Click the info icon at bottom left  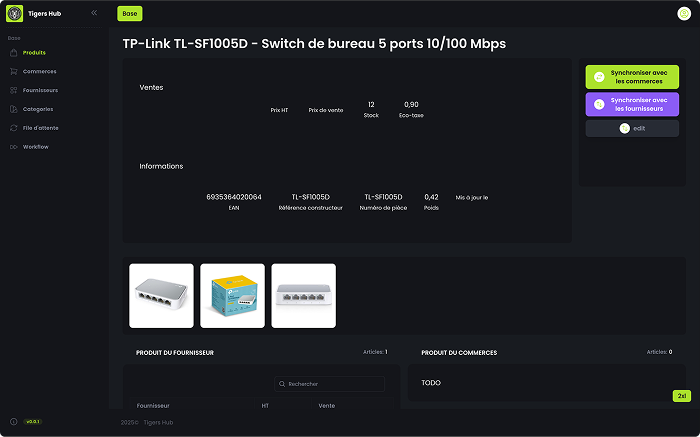tap(13, 421)
